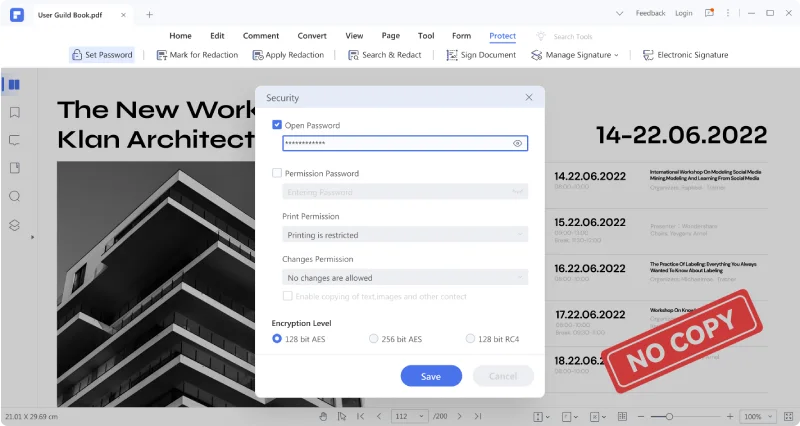
Task: Click the two-page layout icon
Action: click(x=622, y=416)
